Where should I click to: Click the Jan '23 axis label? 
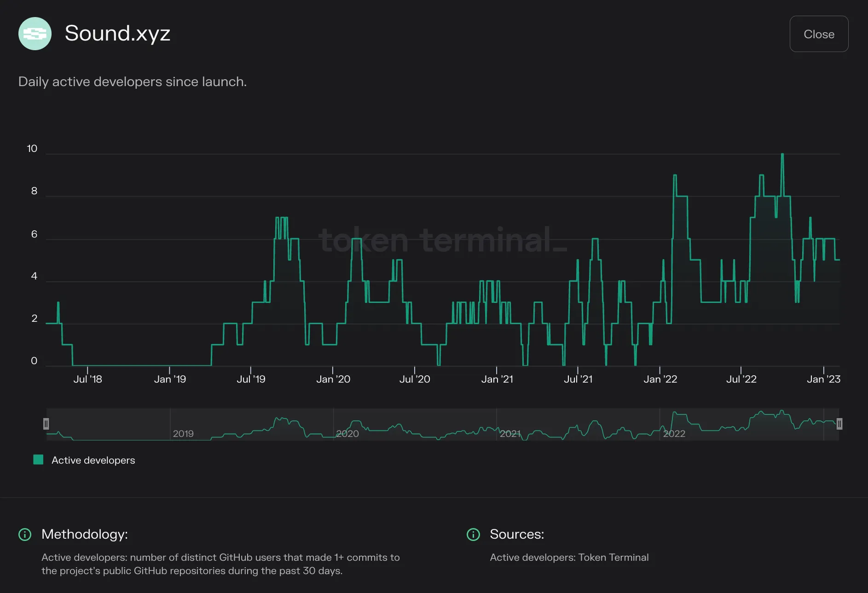click(823, 379)
